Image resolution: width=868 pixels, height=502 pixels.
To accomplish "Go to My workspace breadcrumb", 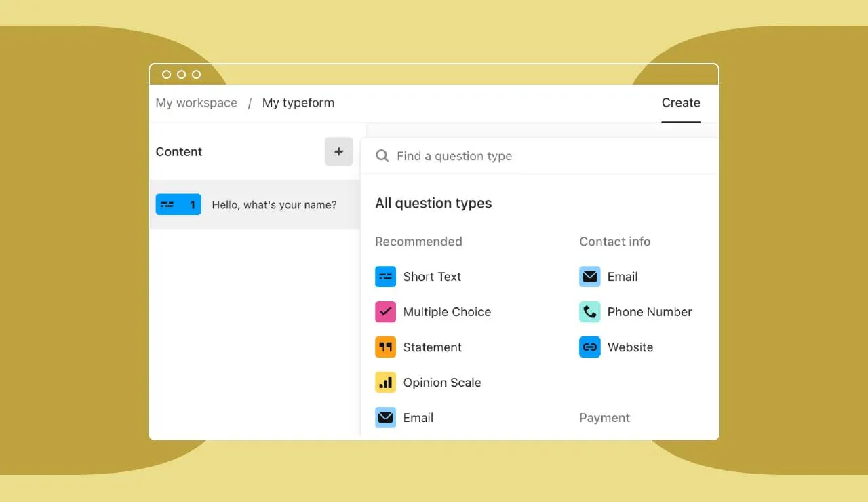I will pos(197,103).
